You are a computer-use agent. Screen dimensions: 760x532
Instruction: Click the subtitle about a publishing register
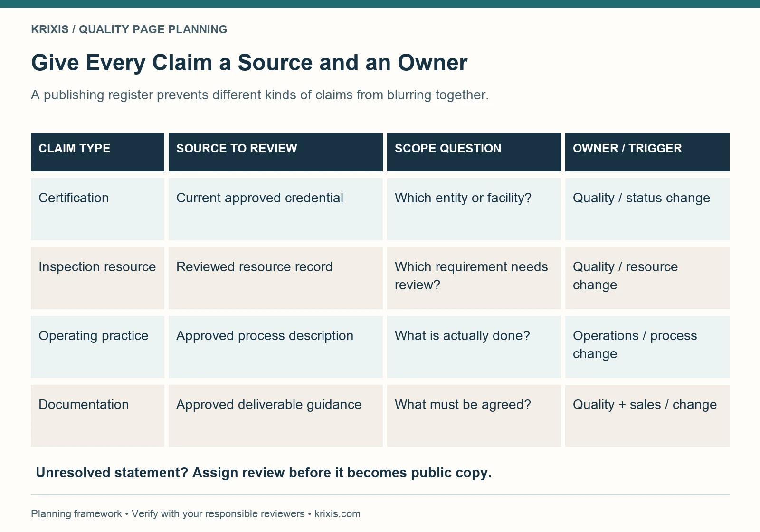pos(260,95)
